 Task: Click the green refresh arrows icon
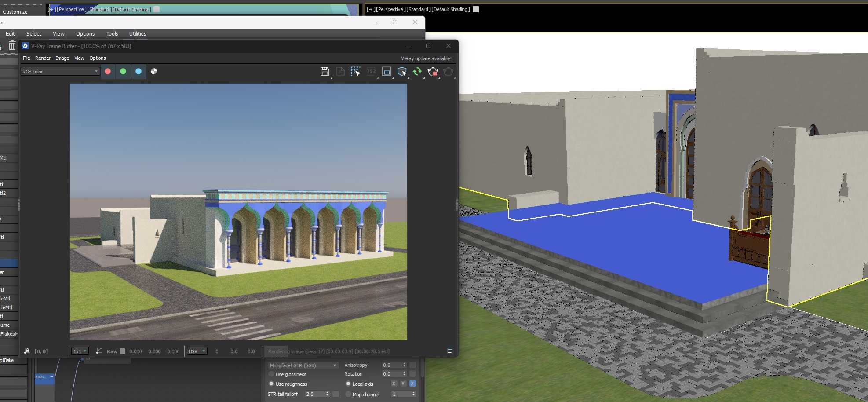coord(417,71)
